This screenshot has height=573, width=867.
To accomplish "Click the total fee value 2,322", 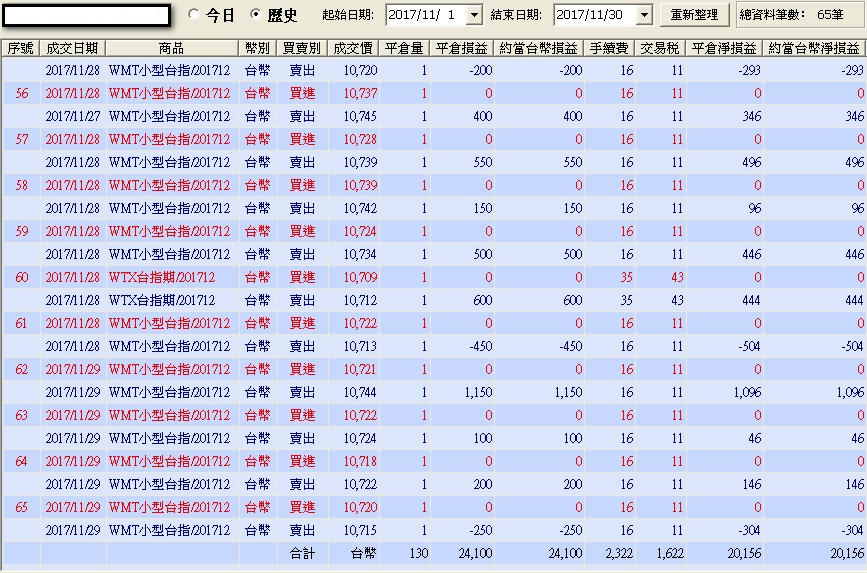I will click(x=619, y=553).
